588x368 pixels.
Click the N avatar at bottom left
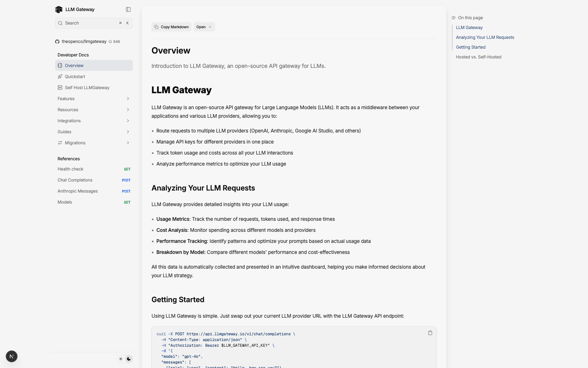click(11, 356)
